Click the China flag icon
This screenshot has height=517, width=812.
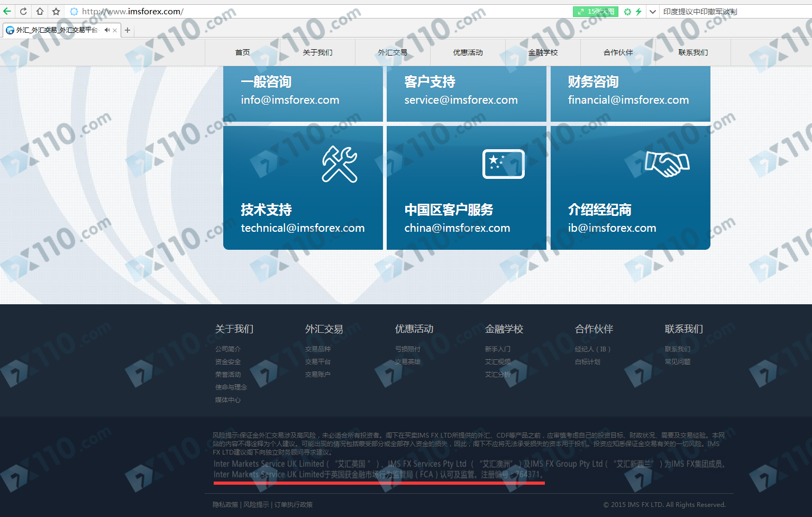coord(504,164)
